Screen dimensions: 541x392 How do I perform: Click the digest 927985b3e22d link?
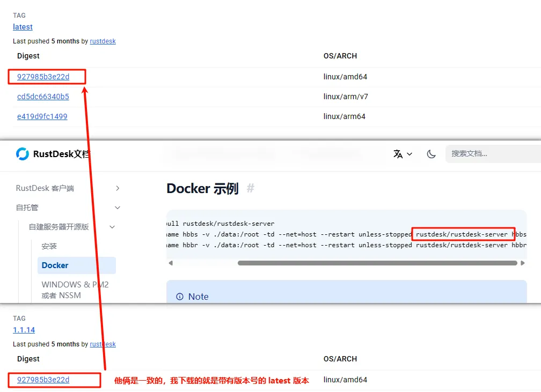tap(45, 76)
